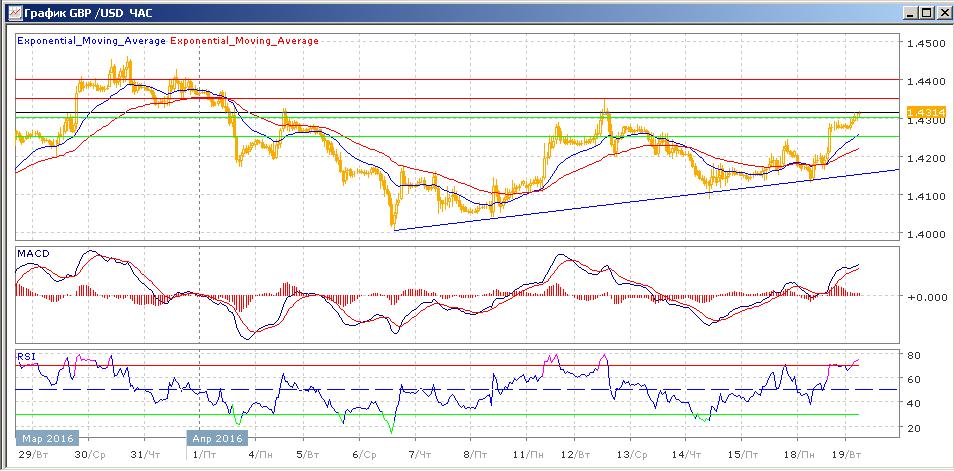Maximize the GBP/USD chart window
This screenshot has height=471, width=954.
[926, 12]
